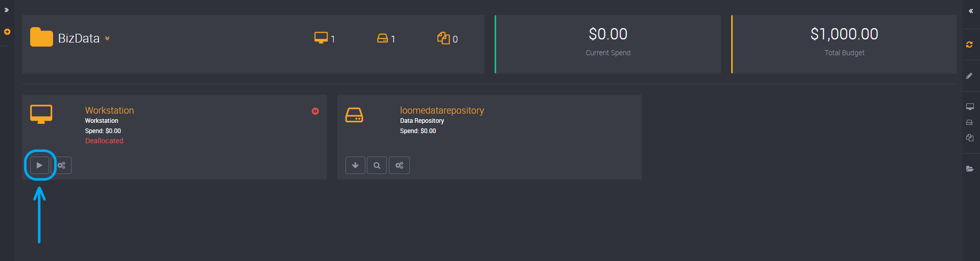This screenshot has width=980, height=261.
Task: Click the open folder icon in the right sidebar
Action: 970,168
